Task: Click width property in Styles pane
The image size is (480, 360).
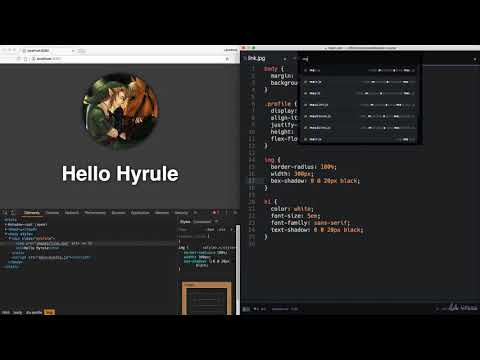Action: click(189, 257)
